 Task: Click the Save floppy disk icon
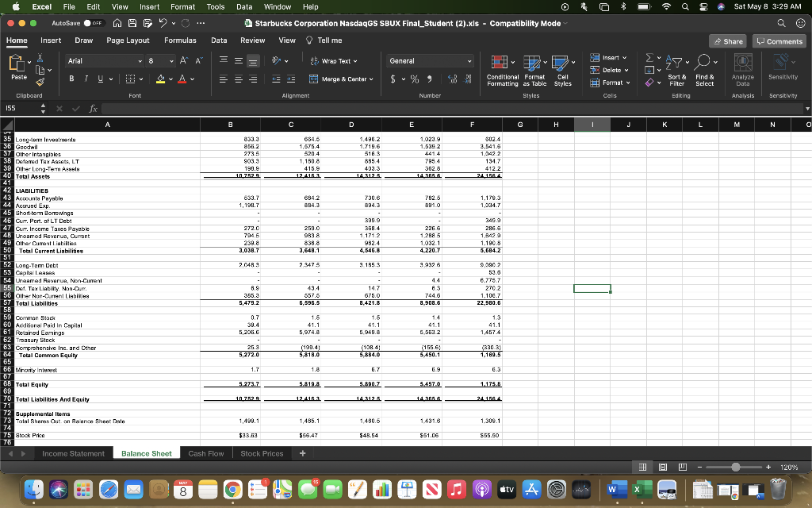tap(132, 23)
